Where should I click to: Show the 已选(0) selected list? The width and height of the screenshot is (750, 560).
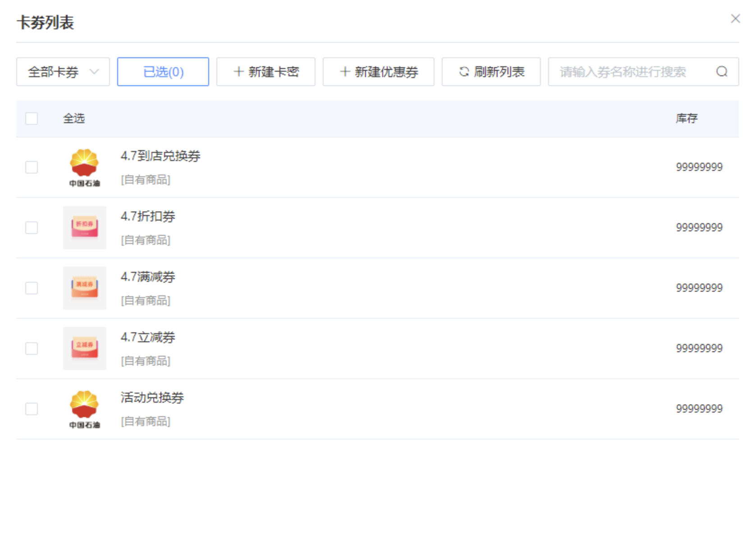(x=163, y=72)
